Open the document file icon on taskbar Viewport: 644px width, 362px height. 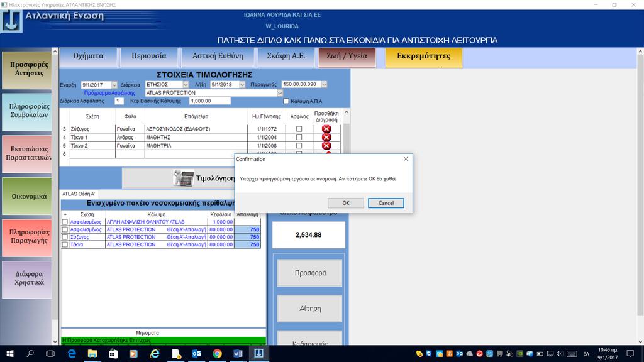[176, 353]
